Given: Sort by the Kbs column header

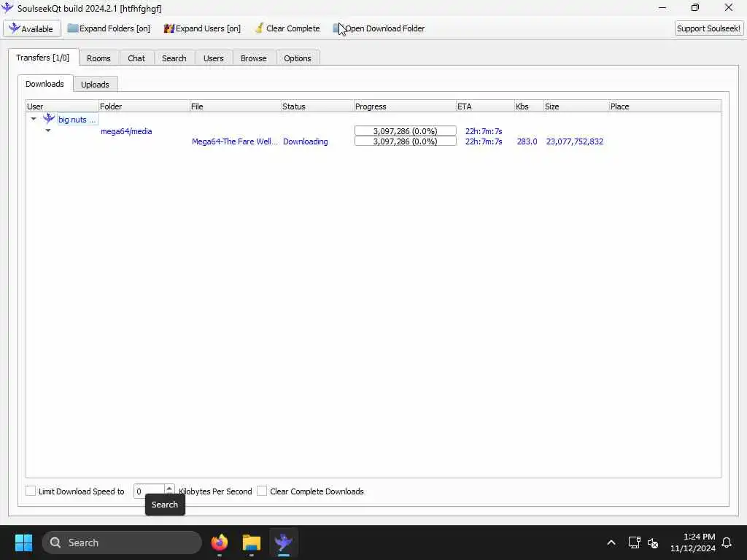Looking at the screenshot, I should 529,106.
